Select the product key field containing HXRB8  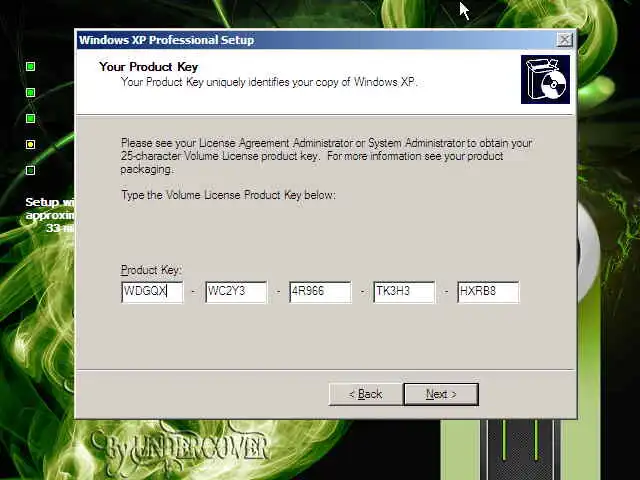pos(489,292)
